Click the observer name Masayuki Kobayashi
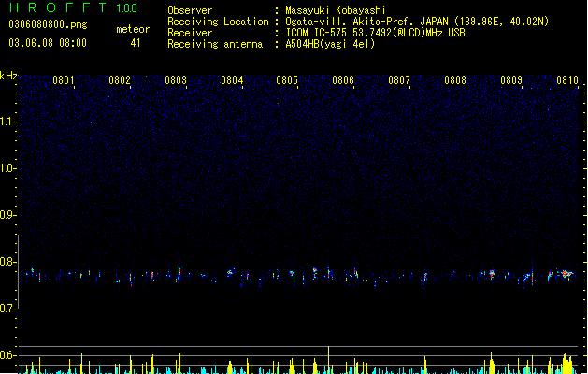 (x=336, y=10)
